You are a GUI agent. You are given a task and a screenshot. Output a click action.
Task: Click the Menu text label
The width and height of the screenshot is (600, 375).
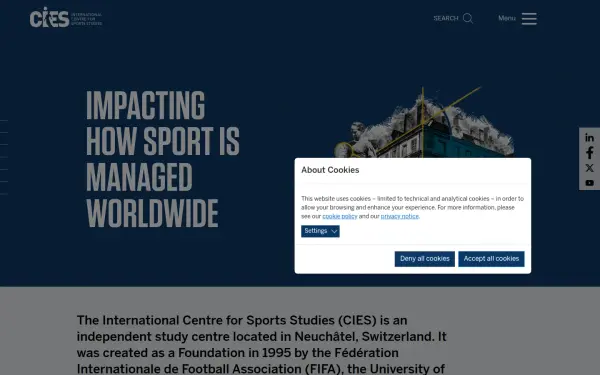click(x=507, y=18)
